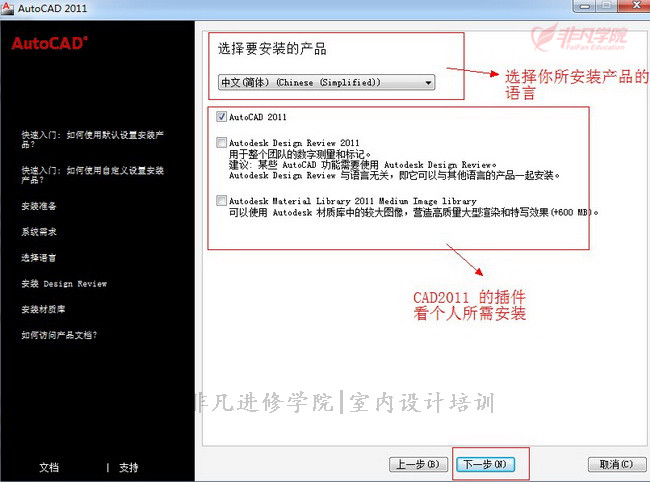This screenshot has width=650, height=482.
Task: Uncheck the AutoCAD 2011 product checkbox
Action: pos(222,116)
